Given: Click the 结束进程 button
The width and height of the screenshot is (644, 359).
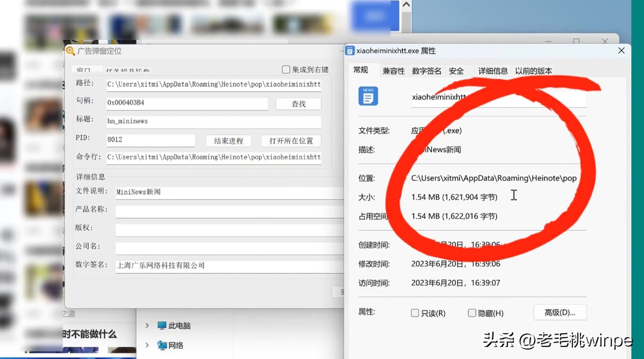Looking at the screenshot, I should [228, 141].
